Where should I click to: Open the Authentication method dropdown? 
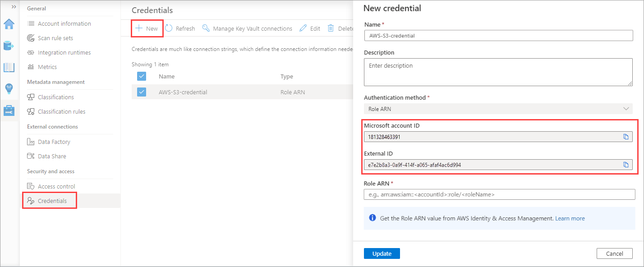click(498, 109)
